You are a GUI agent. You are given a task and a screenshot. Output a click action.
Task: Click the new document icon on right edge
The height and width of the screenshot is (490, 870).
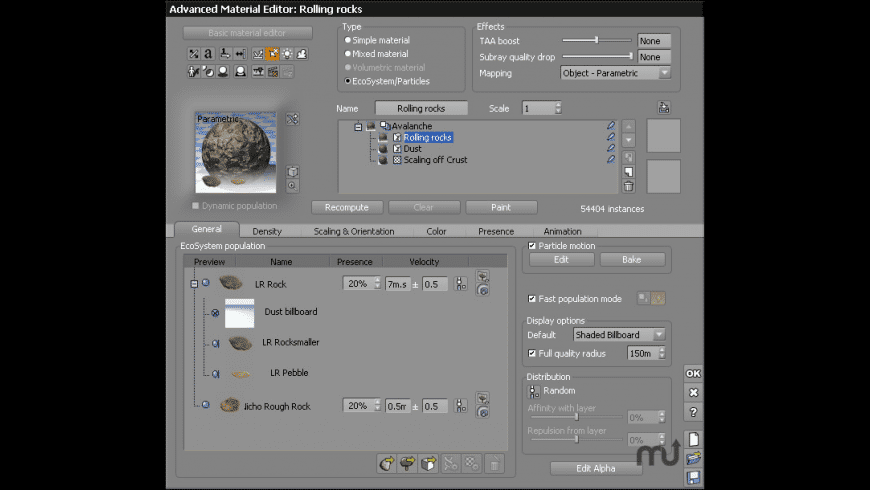click(693, 439)
